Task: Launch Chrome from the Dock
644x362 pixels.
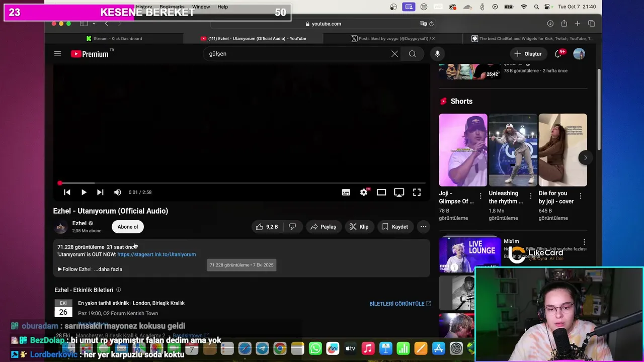Action: click(x=280, y=348)
